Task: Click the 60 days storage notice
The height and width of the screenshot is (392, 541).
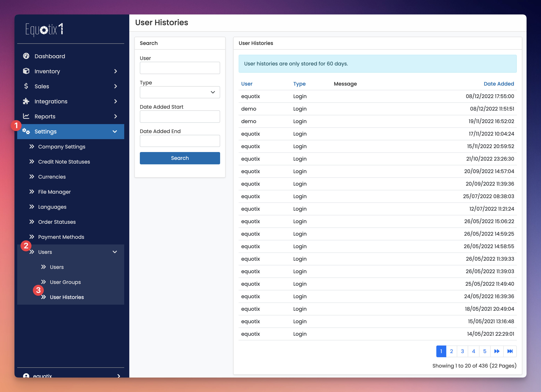Action: tap(378, 64)
